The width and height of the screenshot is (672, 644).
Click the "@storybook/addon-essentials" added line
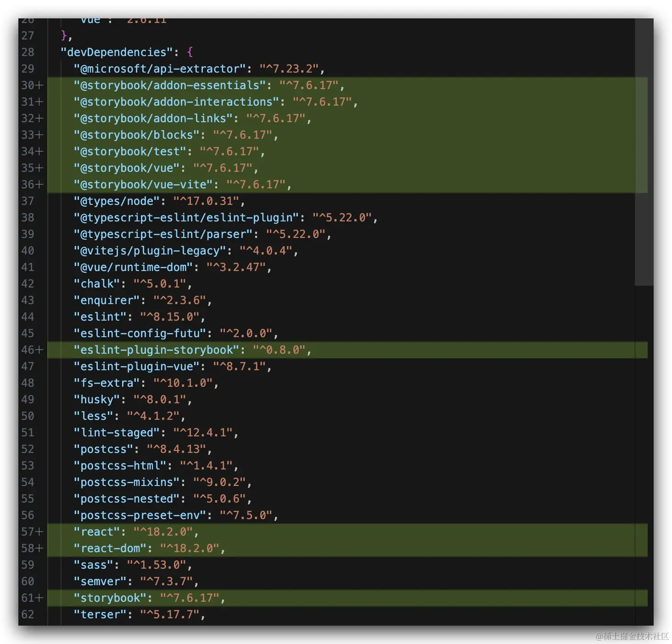tap(347, 85)
